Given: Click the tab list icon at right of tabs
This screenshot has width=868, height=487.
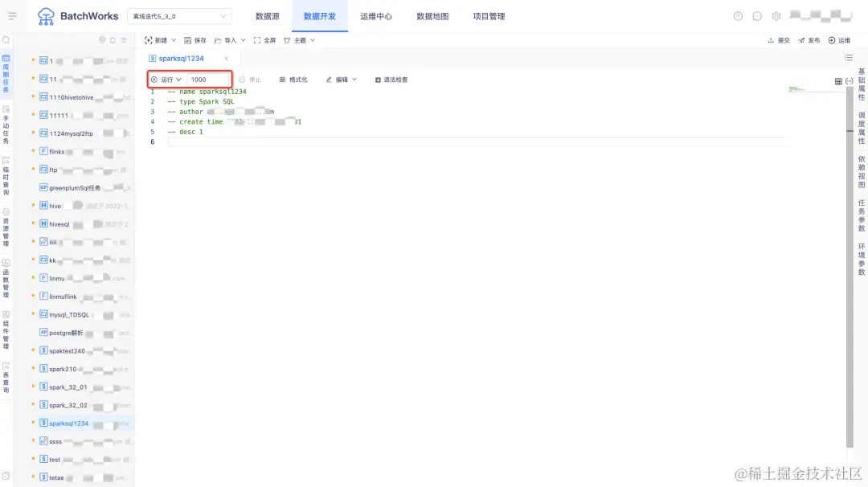Looking at the screenshot, I should (849, 58).
